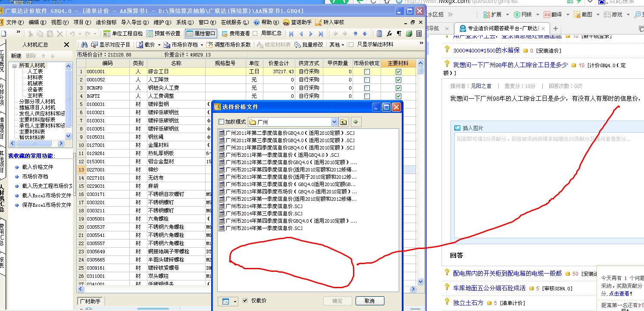Check 只显示输出材料 checkbox
644x311 pixels.
(351, 44)
